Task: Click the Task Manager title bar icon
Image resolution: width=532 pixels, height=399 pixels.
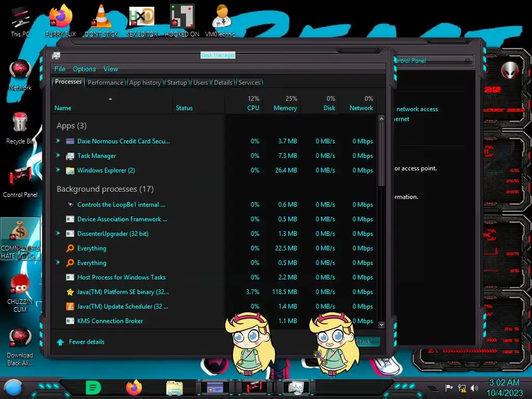Action: (x=56, y=55)
